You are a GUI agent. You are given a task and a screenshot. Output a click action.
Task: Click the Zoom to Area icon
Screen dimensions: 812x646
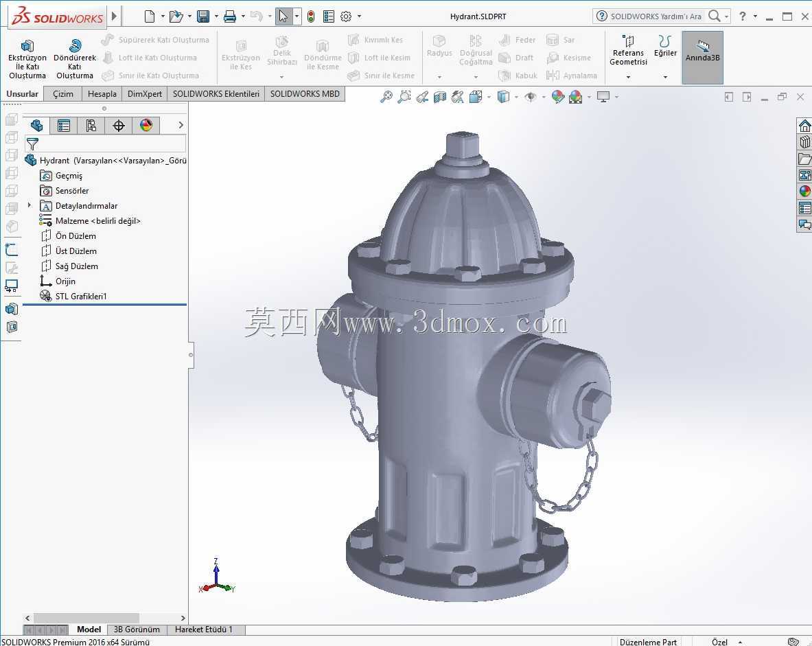(404, 97)
